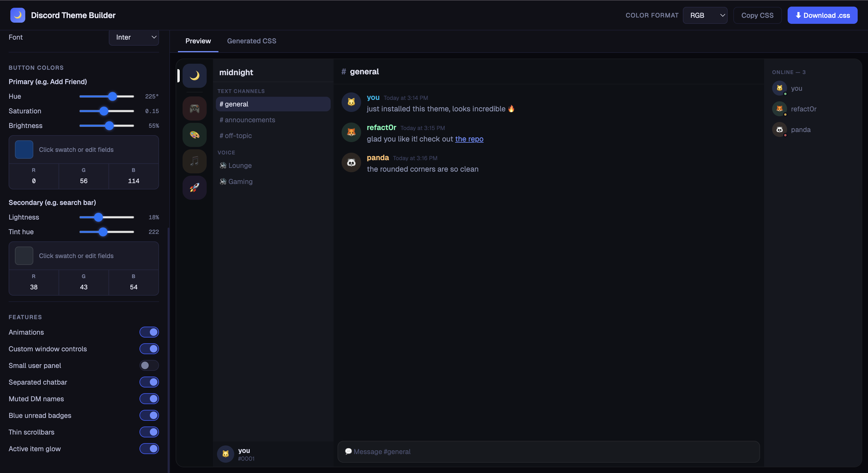
Task: Join the Gaming voice channel
Action: point(273,182)
